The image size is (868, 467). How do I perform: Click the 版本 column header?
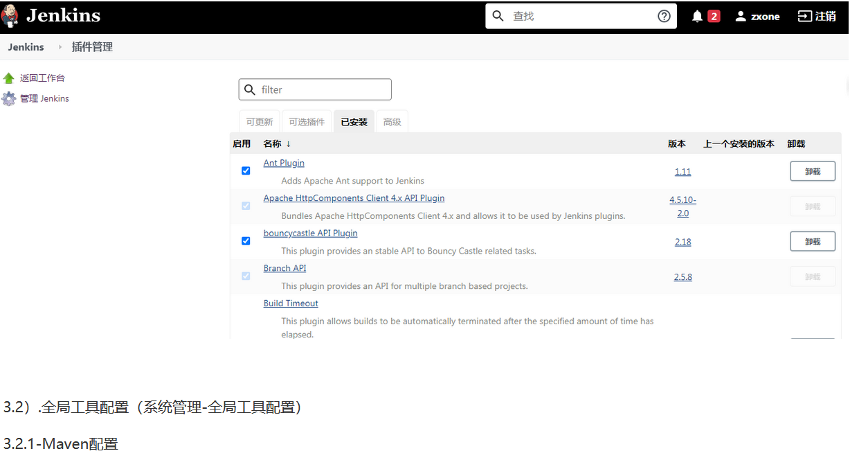click(677, 143)
